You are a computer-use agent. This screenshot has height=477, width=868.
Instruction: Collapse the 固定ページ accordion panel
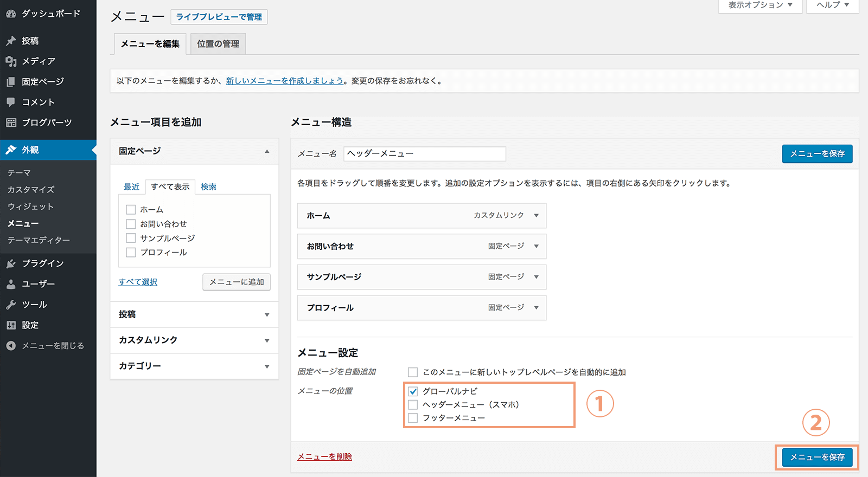194,151
